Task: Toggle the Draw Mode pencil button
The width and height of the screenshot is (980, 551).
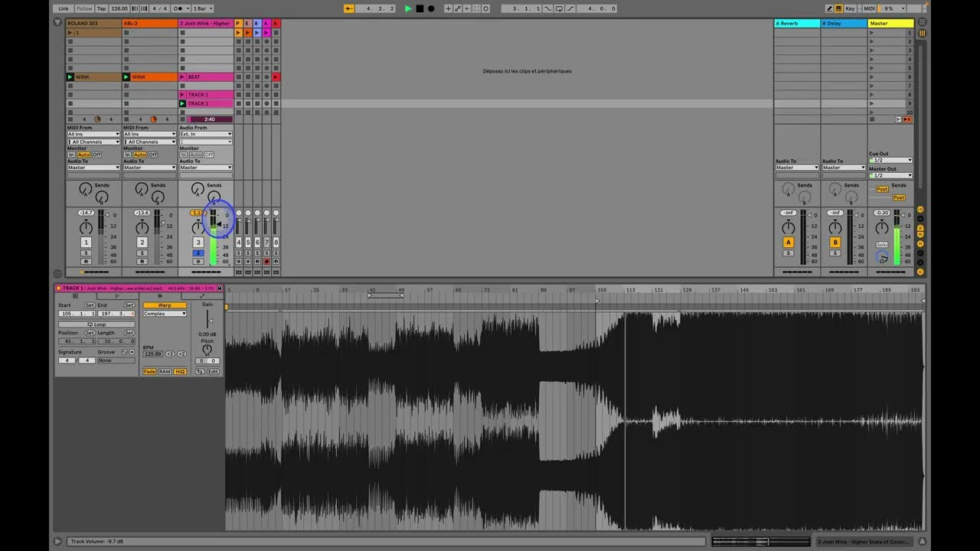Action: (829, 8)
